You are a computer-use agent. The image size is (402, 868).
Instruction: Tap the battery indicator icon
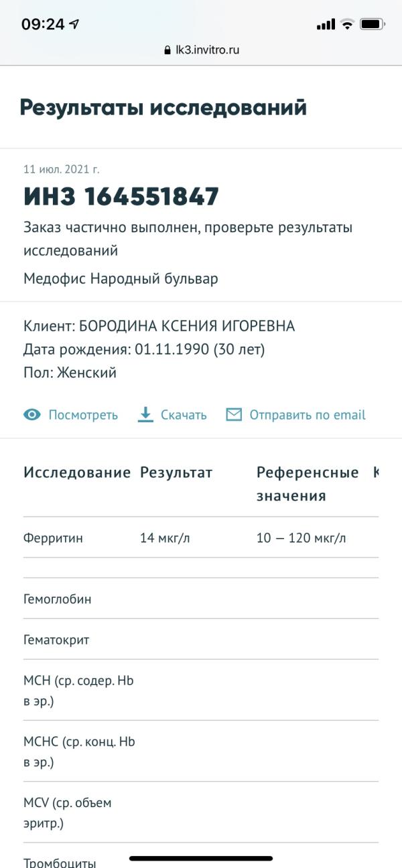372,25
